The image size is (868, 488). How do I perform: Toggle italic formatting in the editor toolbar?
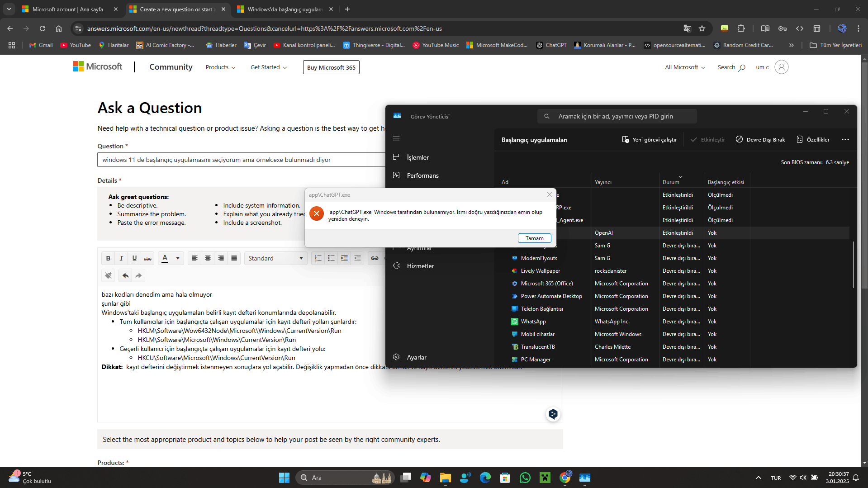tap(121, 258)
